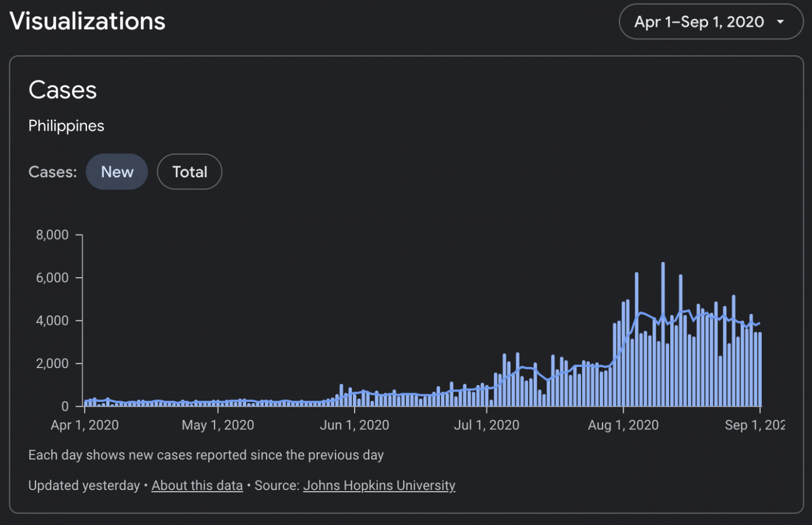
Task: Click the Jul 1, 2020 axis label
Action: point(487,425)
